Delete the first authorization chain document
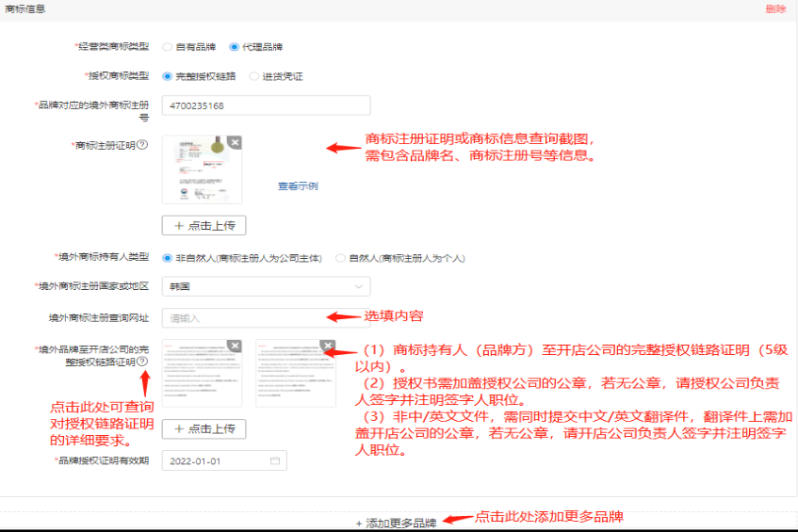The height and width of the screenshot is (532, 798). pos(235,346)
